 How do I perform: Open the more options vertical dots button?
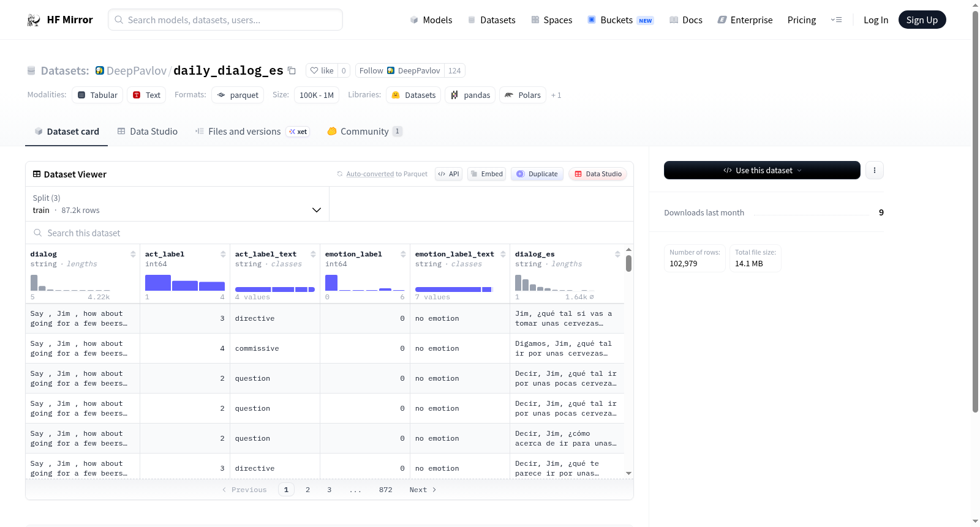pyautogui.click(x=875, y=170)
